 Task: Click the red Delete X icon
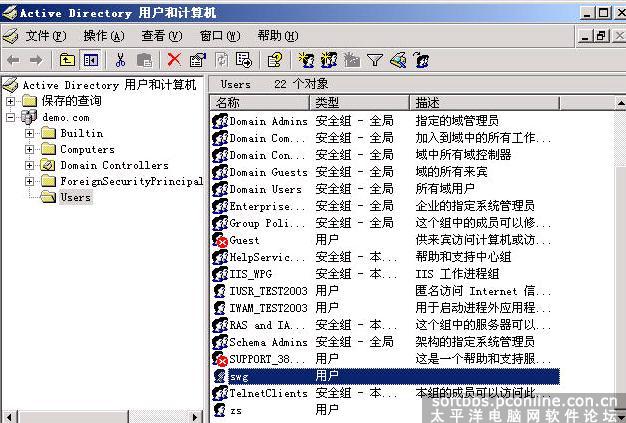[174, 60]
